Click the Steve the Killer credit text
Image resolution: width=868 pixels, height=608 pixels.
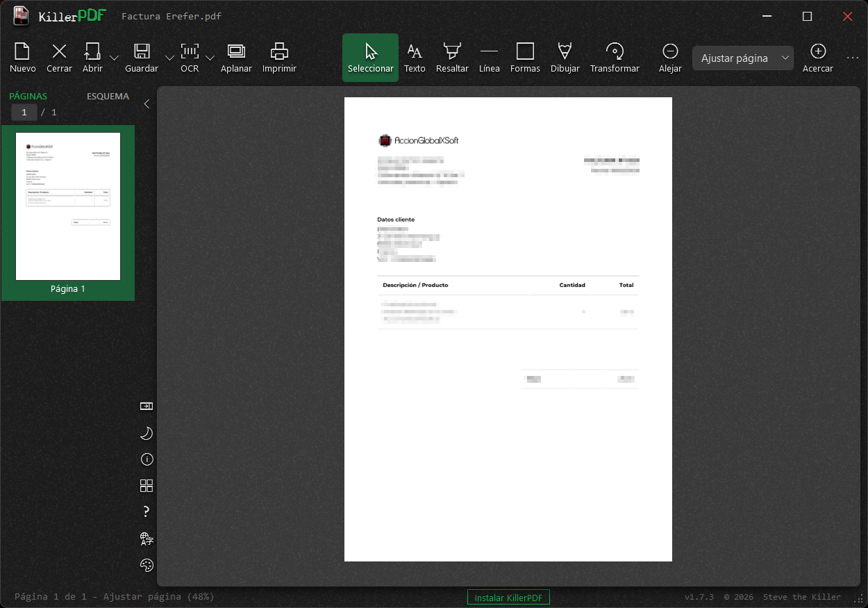(x=802, y=597)
